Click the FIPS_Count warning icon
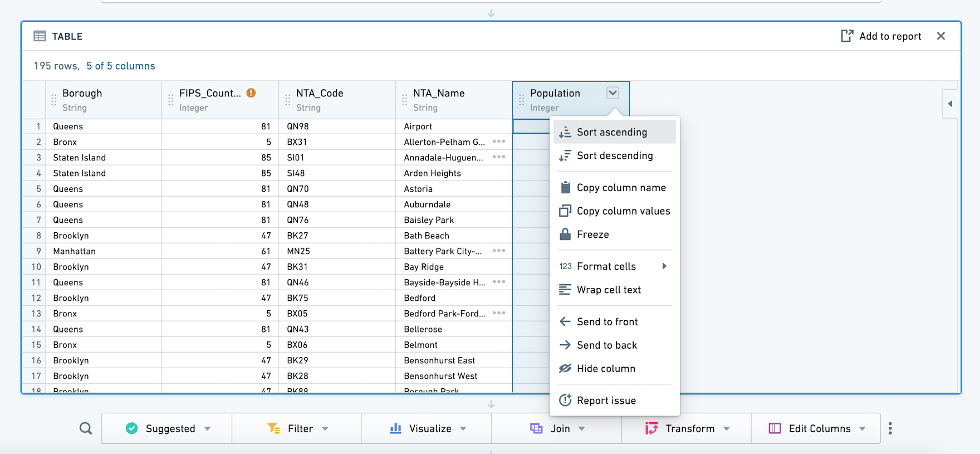Image resolution: width=980 pixels, height=454 pixels. tap(251, 93)
